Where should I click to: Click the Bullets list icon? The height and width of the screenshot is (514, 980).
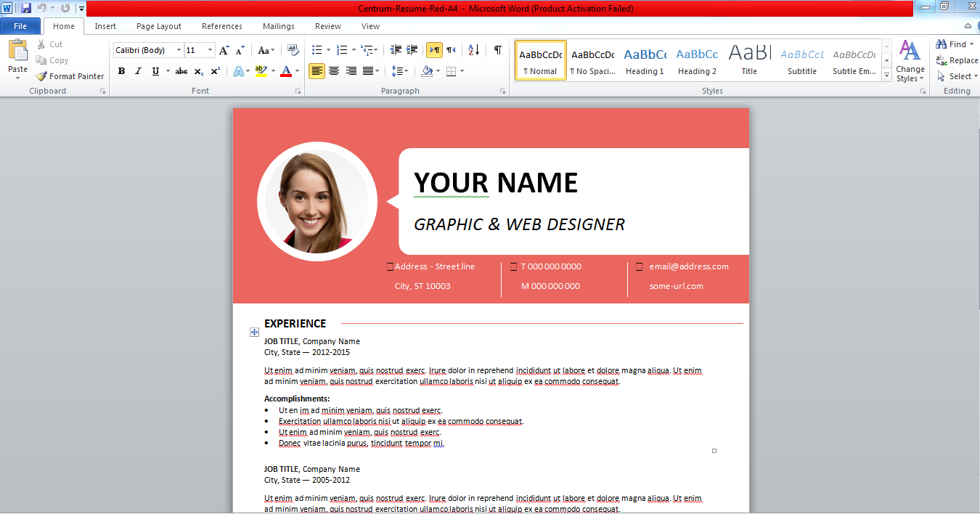pyautogui.click(x=317, y=50)
